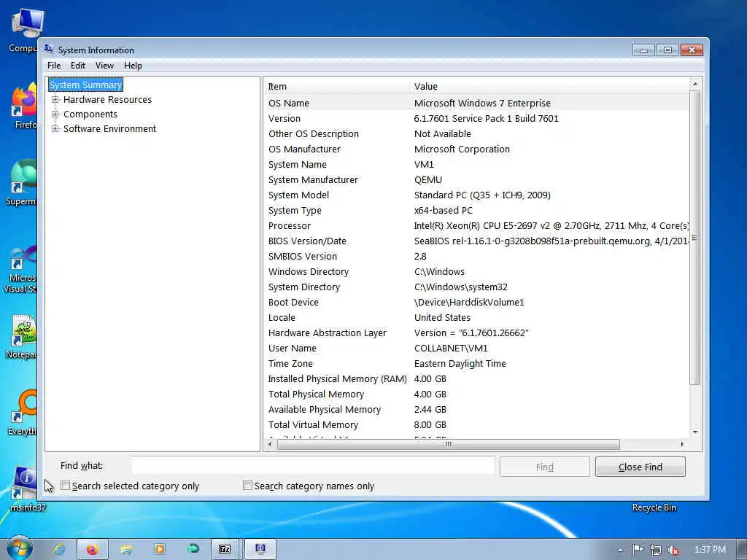Select the Notepad++ desktop shortcut
This screenshot has height=560, width=747.
pos(21,337)
